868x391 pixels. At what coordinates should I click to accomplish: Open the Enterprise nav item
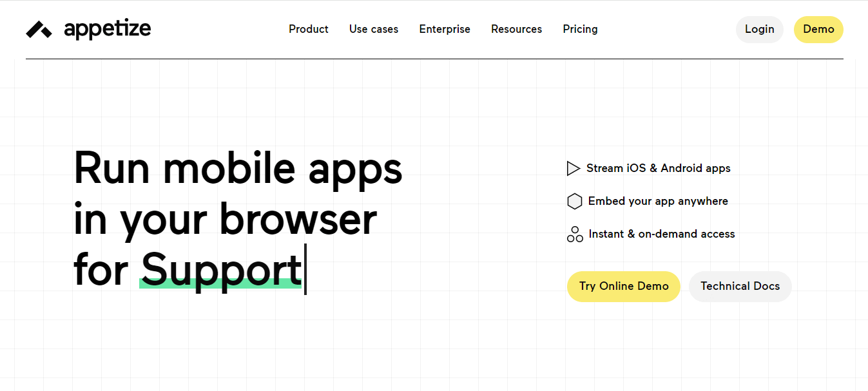click(x=445, y=29)
